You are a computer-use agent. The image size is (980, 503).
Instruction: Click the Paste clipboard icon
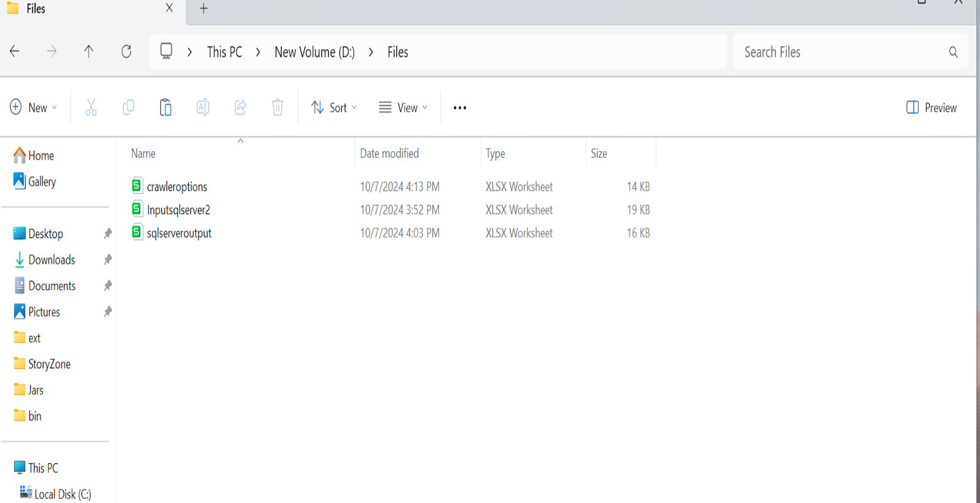165,107
